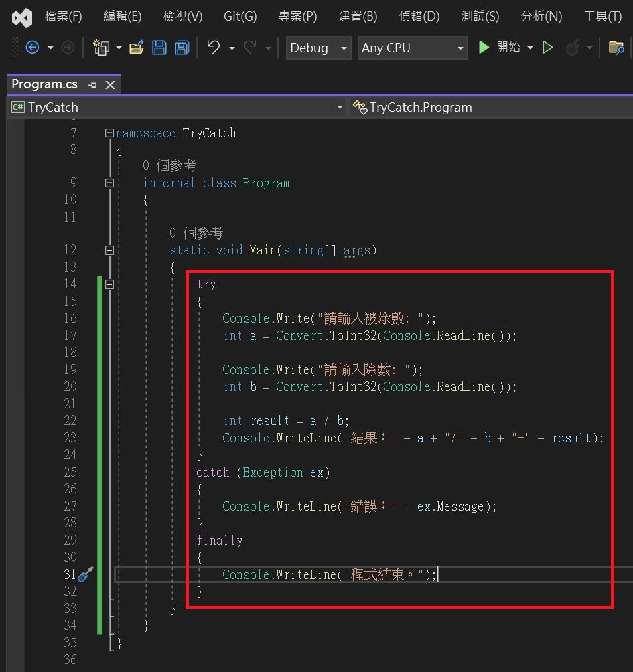Click "catch" keyword in the code
This screenshot has height=672, width=633.
(213, 473)
